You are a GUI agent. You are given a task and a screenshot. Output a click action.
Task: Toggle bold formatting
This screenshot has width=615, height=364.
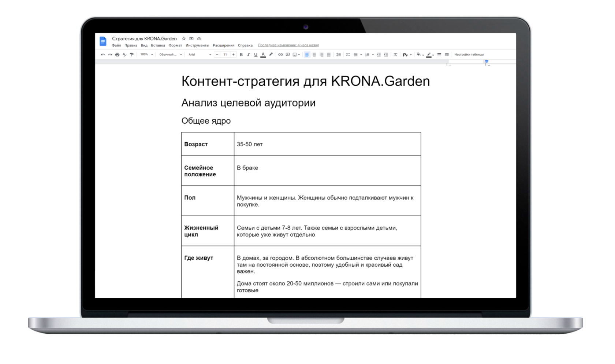[241, 55]
